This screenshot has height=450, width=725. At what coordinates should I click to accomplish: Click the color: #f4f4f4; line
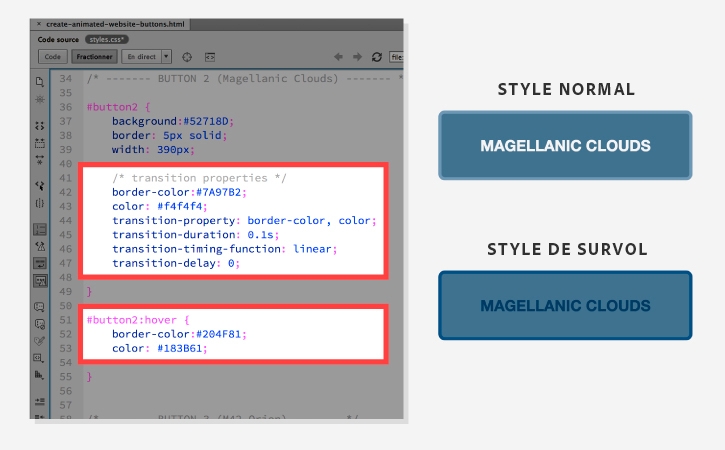click(x=160, y=206)
